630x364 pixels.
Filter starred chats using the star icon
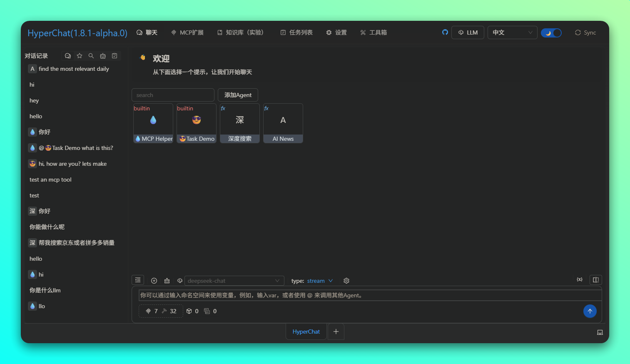(x=80, y=56)
